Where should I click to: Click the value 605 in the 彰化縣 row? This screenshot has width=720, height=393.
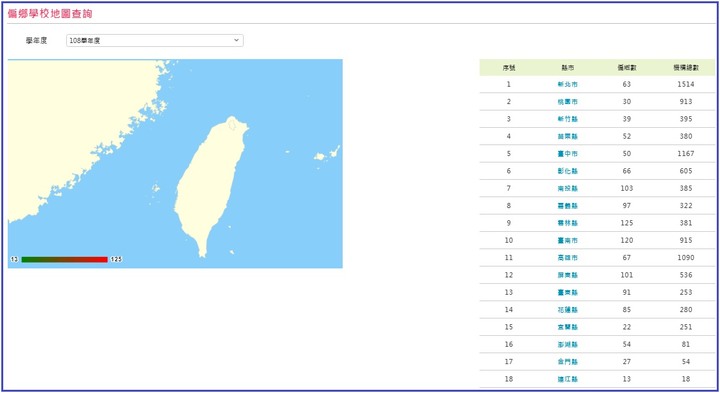[x=686, y=171]
